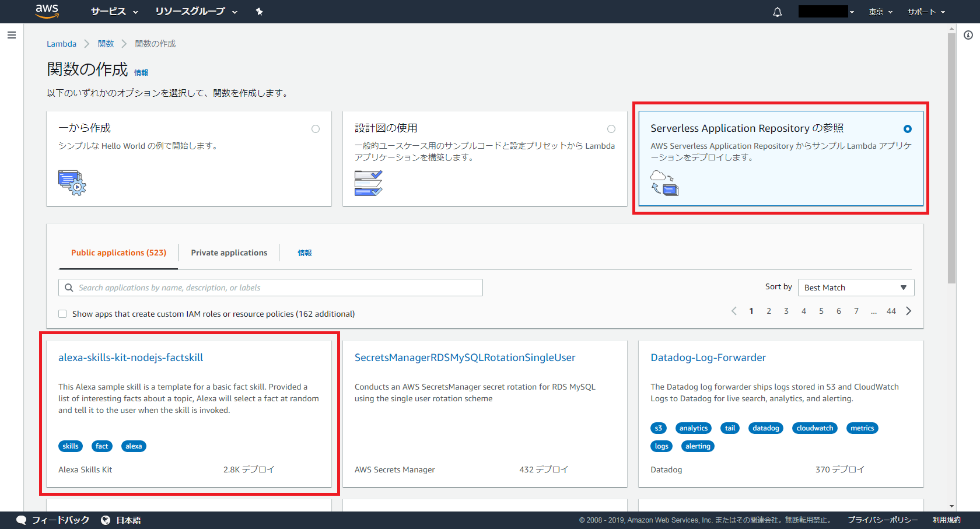This screenshot has width=980, height=529.
Task: Click the globe icon next to 日本語
Action: [105, 520]
